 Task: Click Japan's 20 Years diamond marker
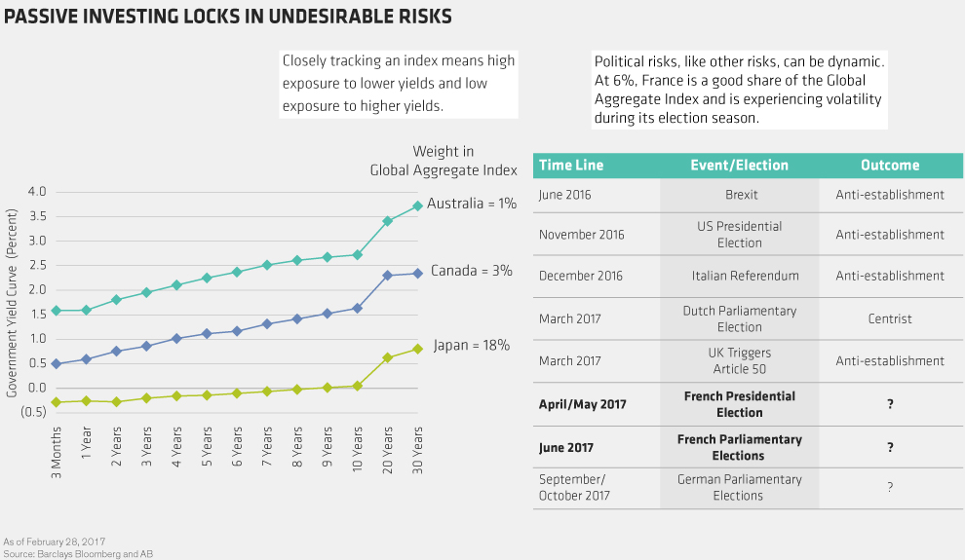tap(388, 357)
